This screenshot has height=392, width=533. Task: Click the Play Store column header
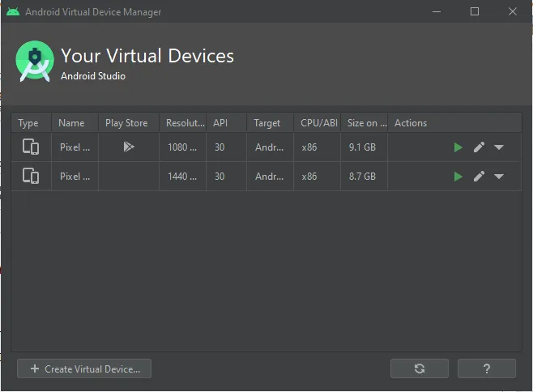126,123
